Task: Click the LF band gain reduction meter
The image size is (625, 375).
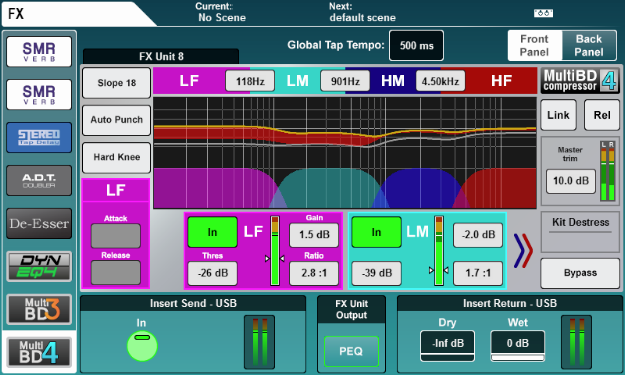Action: (x=275, y=251)
